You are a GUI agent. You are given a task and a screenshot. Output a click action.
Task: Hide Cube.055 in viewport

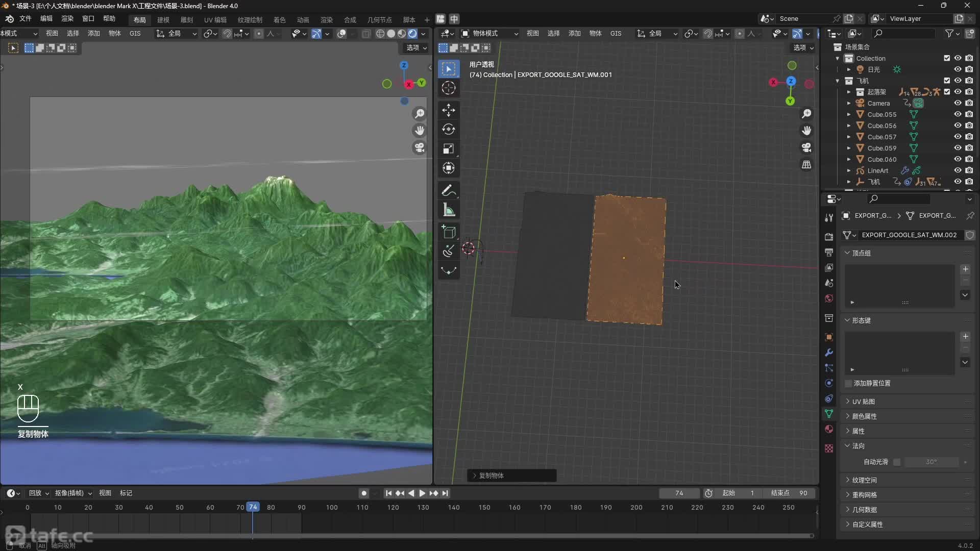(958, 114)
